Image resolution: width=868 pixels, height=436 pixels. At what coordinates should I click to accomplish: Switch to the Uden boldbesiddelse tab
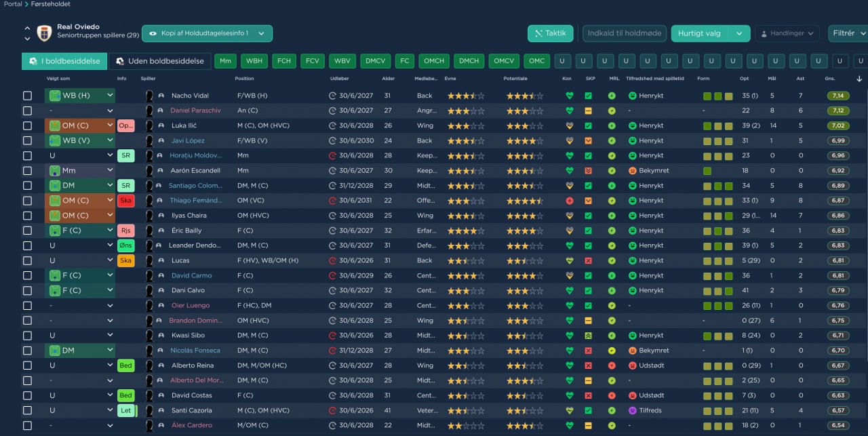[x=160, y=61]
